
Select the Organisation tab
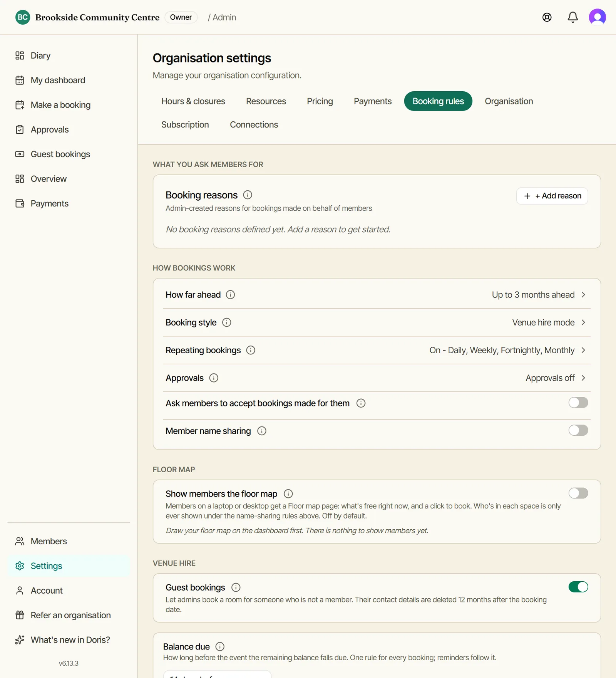pyautogui.click(x=509, y=101)
